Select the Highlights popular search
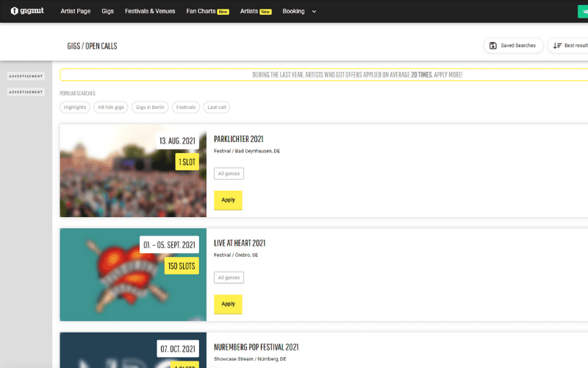588x368 pixels. pyautogui.click(x=75, y=107)
